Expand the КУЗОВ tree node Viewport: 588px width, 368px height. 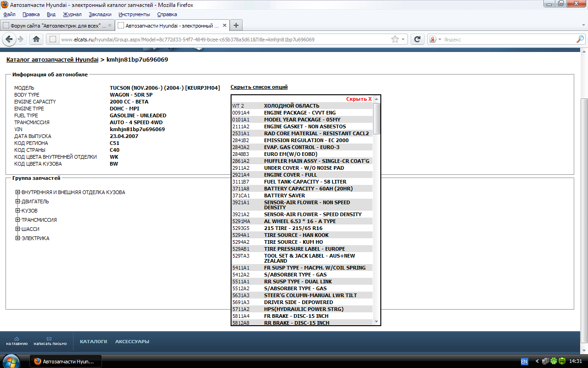point(18,211)
